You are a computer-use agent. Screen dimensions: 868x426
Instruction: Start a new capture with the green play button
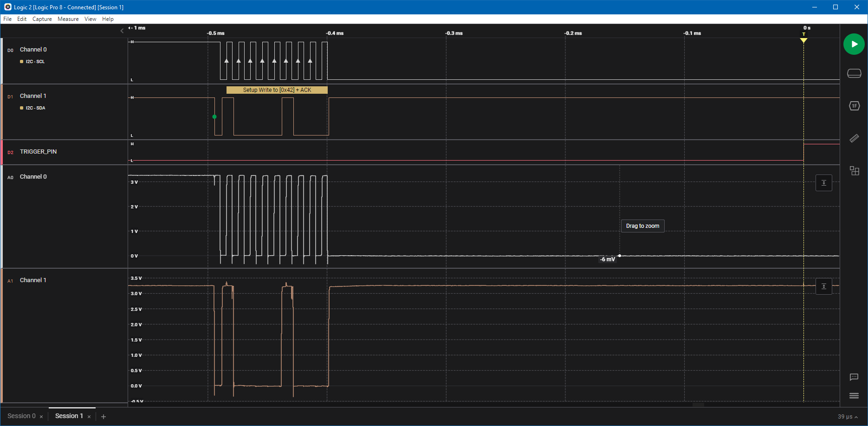click(x=854, y=44)
